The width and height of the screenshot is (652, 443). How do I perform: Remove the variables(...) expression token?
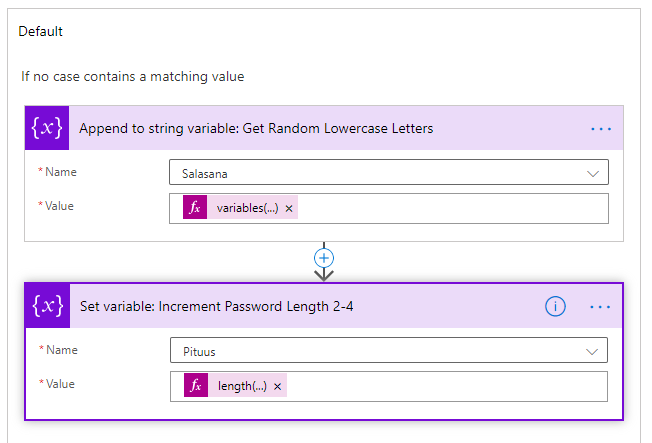point(289,208)
